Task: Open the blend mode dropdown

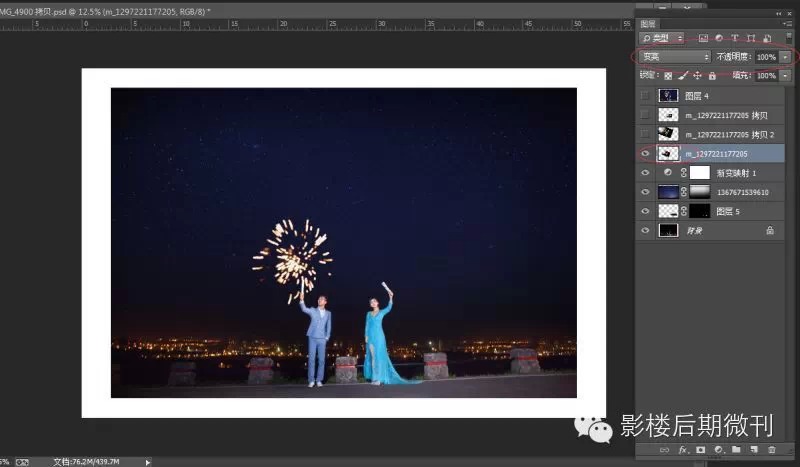Action: (x=674, y=57)
